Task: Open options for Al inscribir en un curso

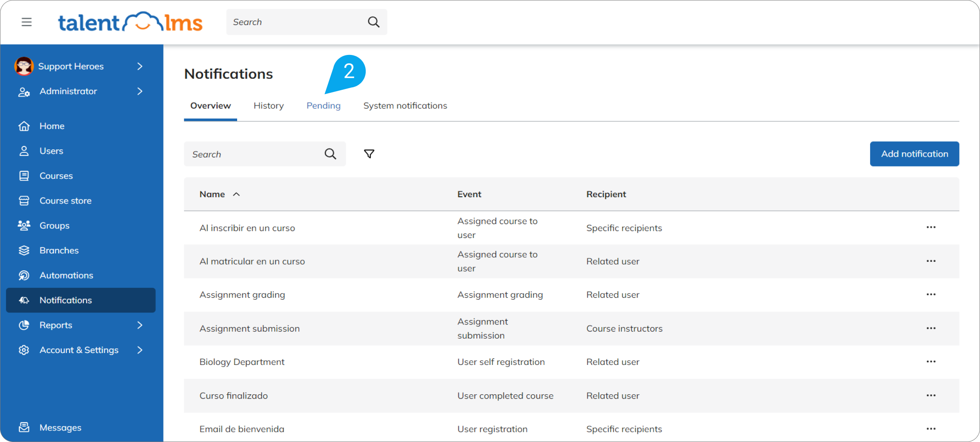Action: (x=931, y=227)
